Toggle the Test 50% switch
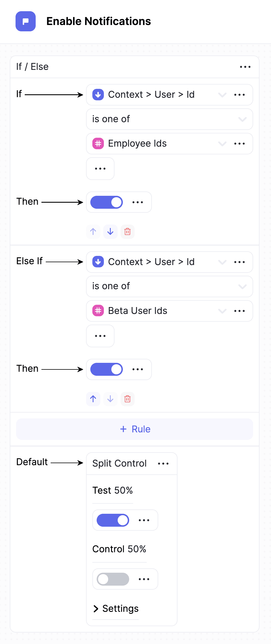The image size is (271, 644). coord(113,520)
